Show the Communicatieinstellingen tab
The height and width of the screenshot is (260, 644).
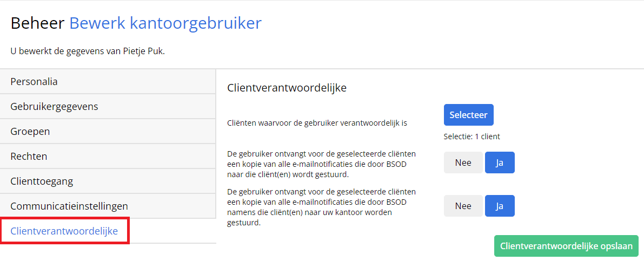(108, 206)
